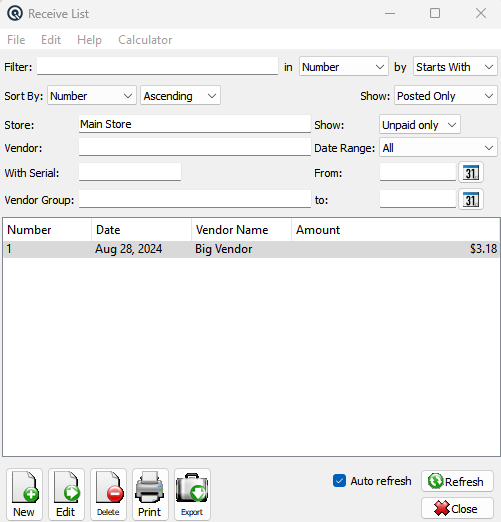Change the Ascending sort order dropdown
This screenshot has height=522, width=501.
pyautogui.click(x=180, y=96)
